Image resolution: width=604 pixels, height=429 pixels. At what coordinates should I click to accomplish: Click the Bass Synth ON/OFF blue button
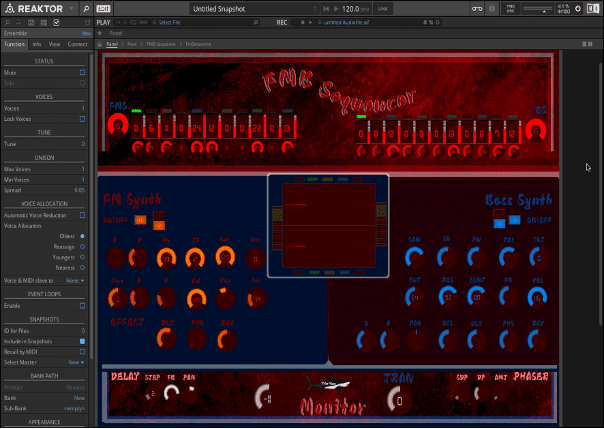(x=514, y=219)
